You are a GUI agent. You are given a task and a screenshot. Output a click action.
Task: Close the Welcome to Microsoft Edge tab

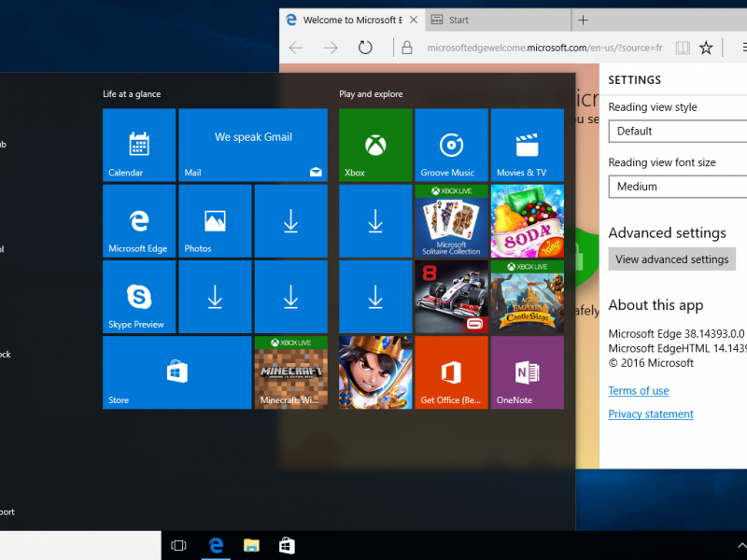click(414, 20)
